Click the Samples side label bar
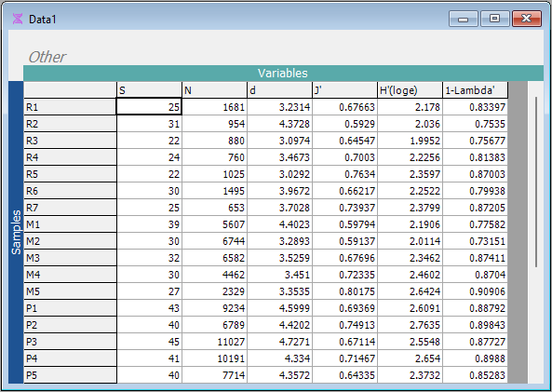Image resolution: width=552 pixels, height=392 pixels. coord(16,232)
